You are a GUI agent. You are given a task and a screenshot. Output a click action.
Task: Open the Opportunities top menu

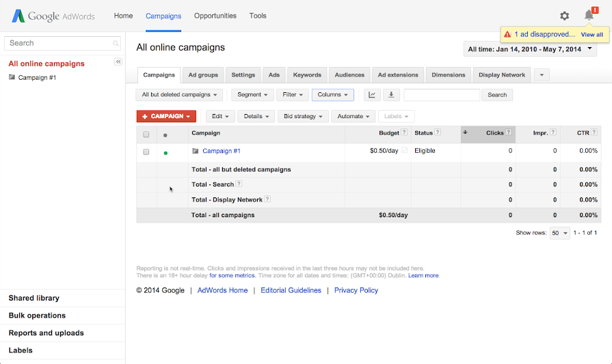click(x=215, y=16)
